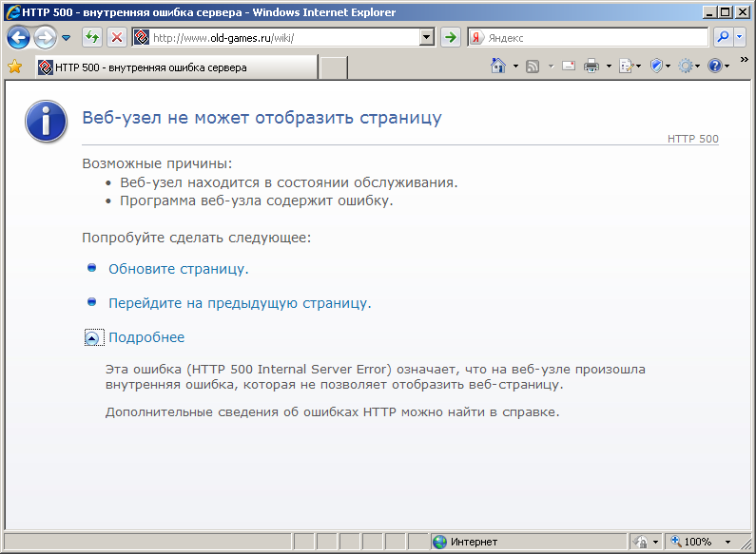
Task: Open the Safety shield menu
Action: coord(660,66)
